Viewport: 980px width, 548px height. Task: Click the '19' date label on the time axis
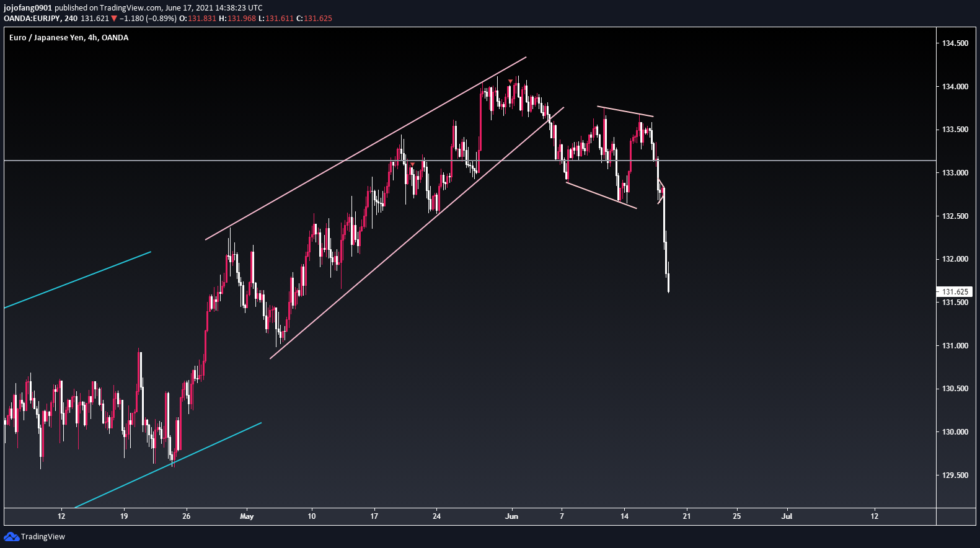124,516
